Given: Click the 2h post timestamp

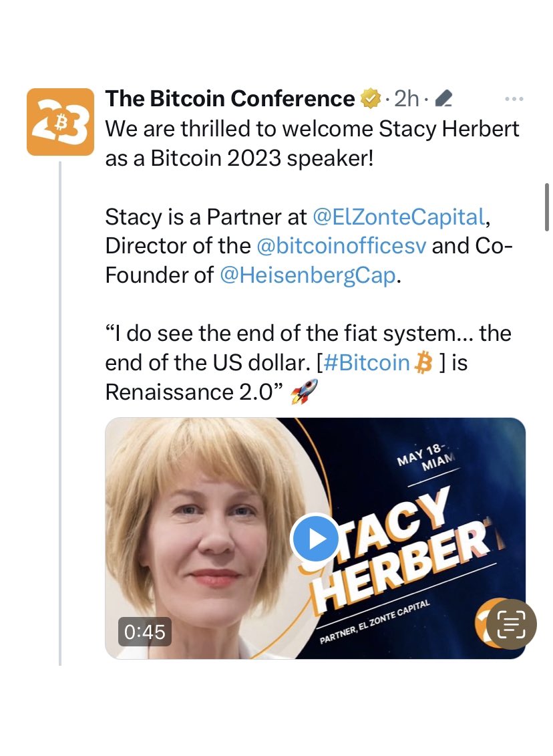Looking at the screenshot, I should tap(407, 99).
